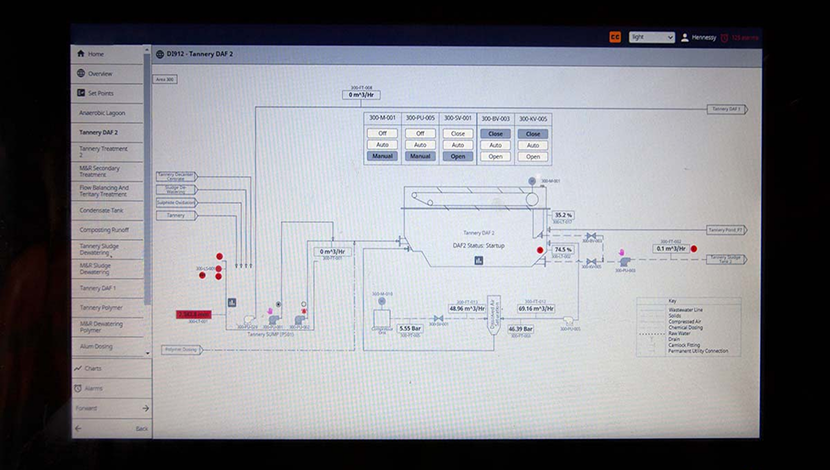Follow Sulphide Oxidation inlet connector

pyautogui.click(x=177, y=203)
